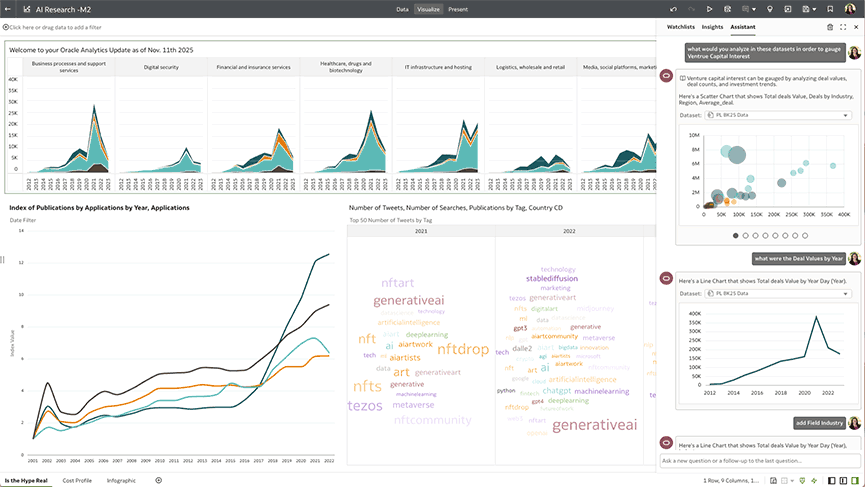Clear the Assistant chat with trash icon
Screen dimensions: 865x487
click(x=829, y=27)
